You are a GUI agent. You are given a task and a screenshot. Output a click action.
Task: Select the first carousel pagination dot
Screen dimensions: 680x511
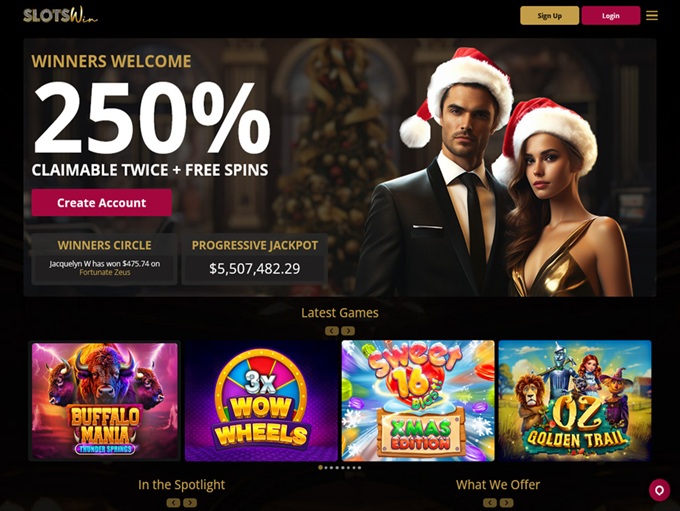[320, 468]
